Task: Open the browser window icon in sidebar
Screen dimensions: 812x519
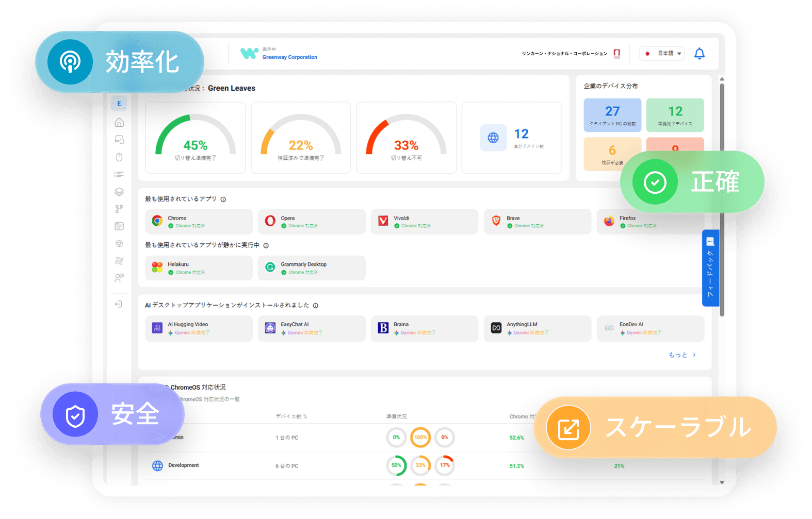Action: click(x=119, y=226)
